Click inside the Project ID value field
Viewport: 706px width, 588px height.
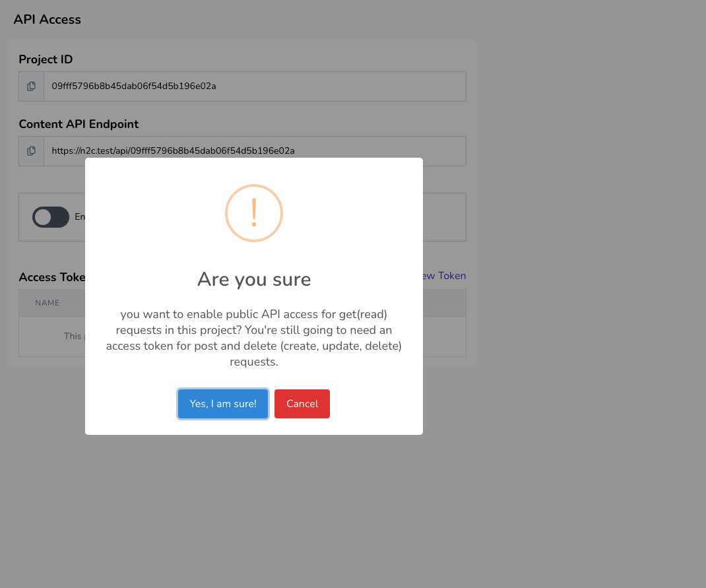pos(254,86)
